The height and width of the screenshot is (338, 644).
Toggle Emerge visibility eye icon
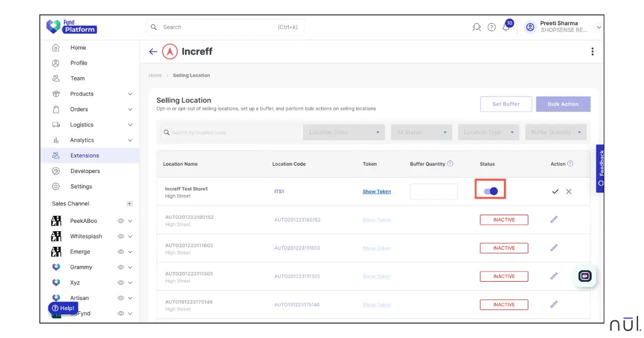[121, 252]
